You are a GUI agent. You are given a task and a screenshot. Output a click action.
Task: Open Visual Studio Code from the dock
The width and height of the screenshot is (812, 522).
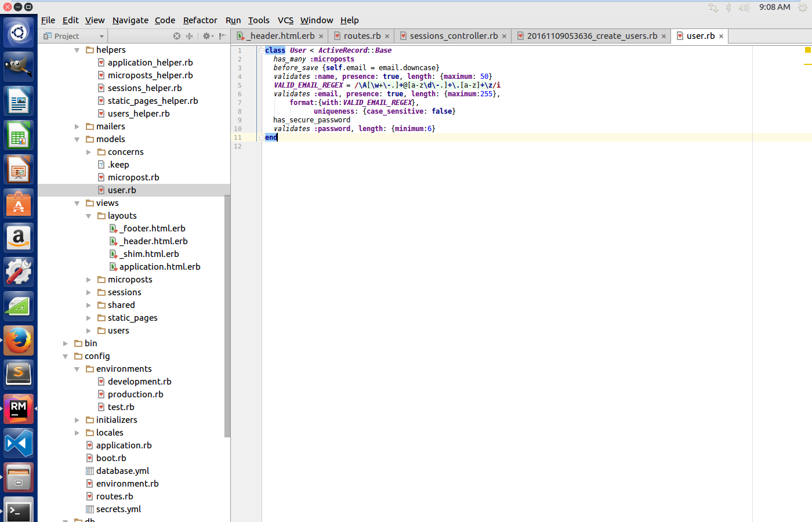[x=19, y=443]
